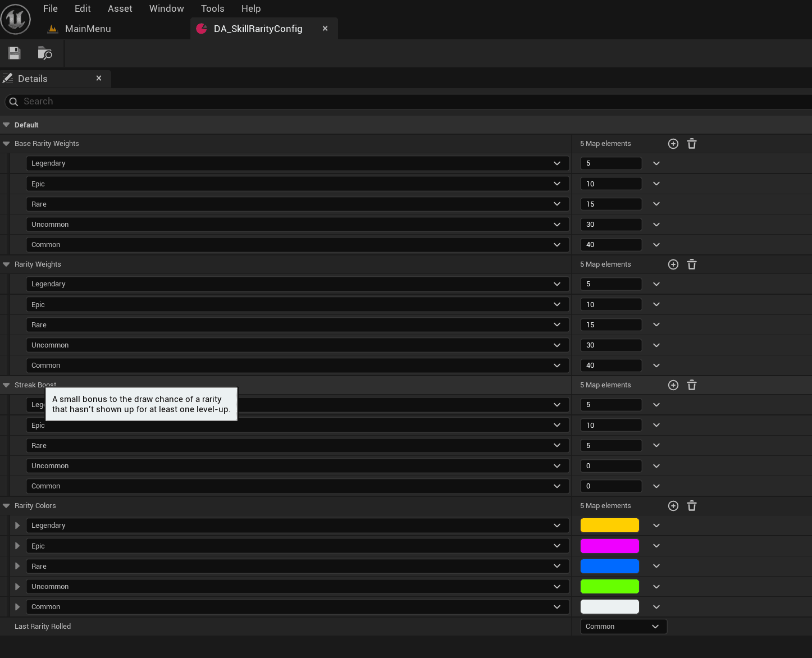This screenshot has width=812, height=658.
Task: Add element to Rarity Colors map
Action: [x=673, y=506]
